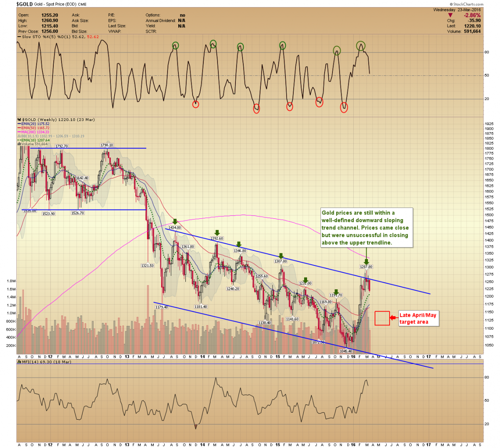Click the green arrow above the 1307.80 peak

[281, 255]
